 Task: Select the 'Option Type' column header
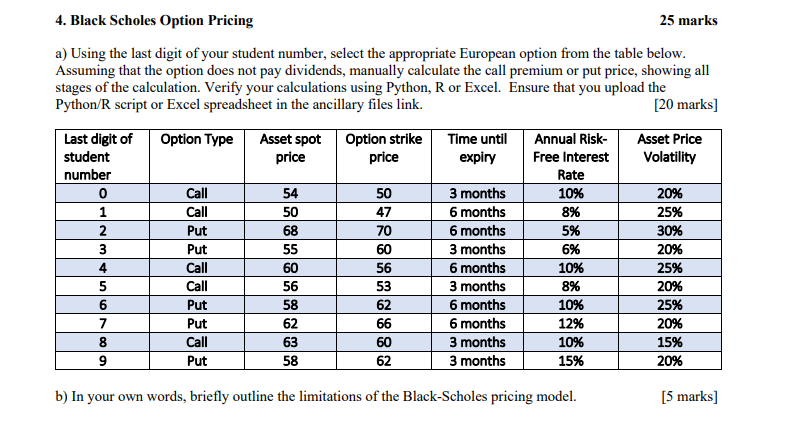197,157
